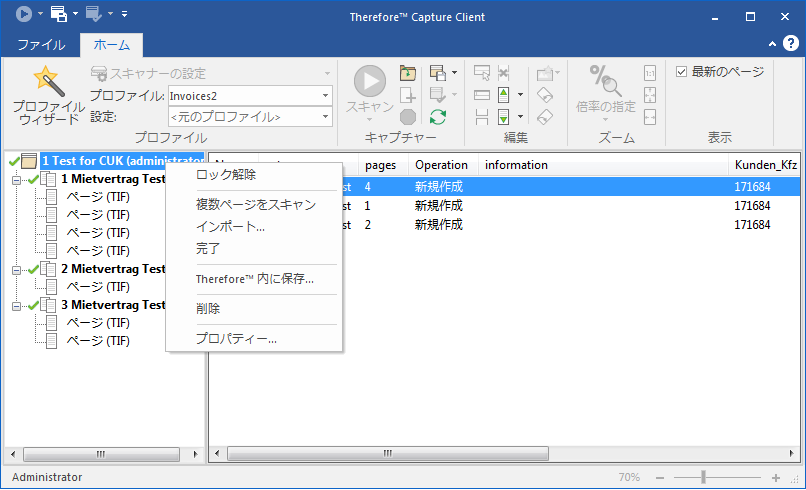This screenshot has width=806, height=490.
Task: Select the 2 Mietvertrag Test document
Action: [113, 269]
